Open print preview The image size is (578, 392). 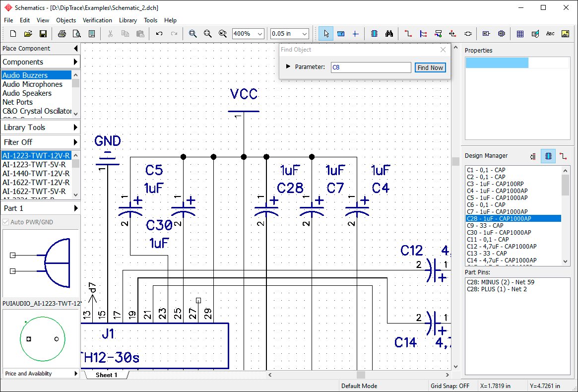coord(77,34)
